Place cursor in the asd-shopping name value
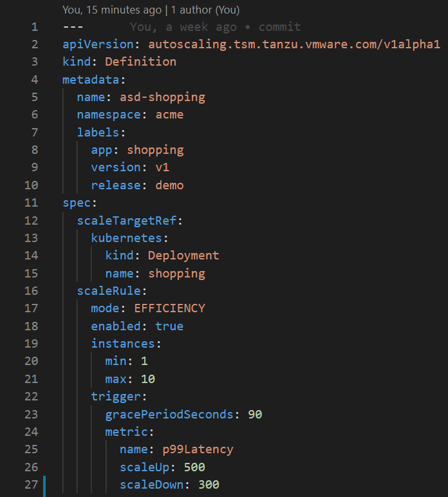Image resolution: width=448 pixels, height=497 pixels. click(162, 97)
